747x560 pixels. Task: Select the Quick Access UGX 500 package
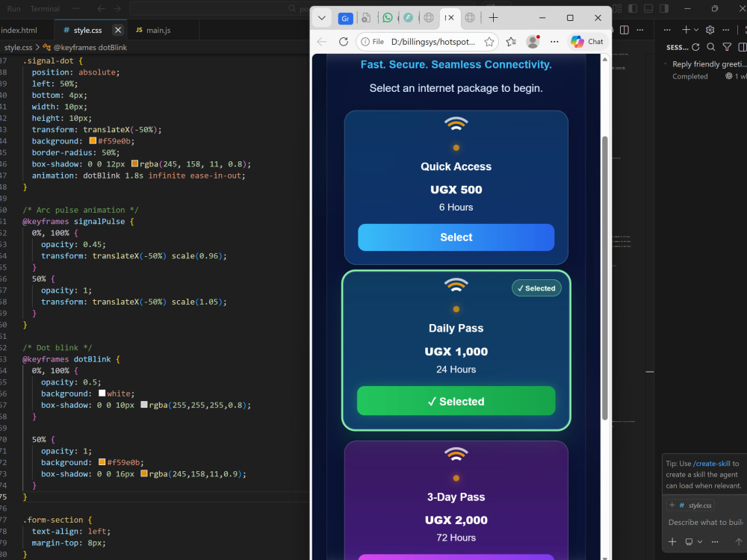tap(456, 237)
